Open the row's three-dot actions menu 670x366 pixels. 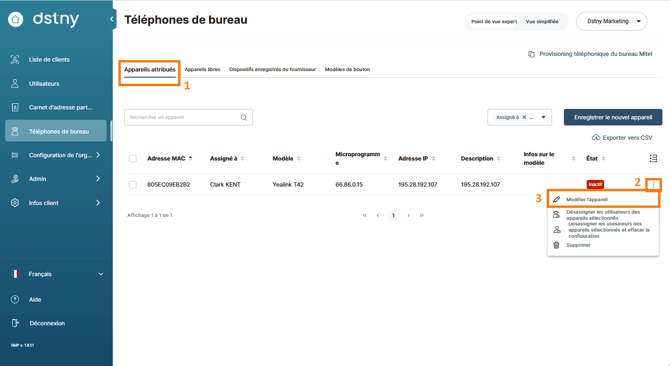[x=653, y=184]
